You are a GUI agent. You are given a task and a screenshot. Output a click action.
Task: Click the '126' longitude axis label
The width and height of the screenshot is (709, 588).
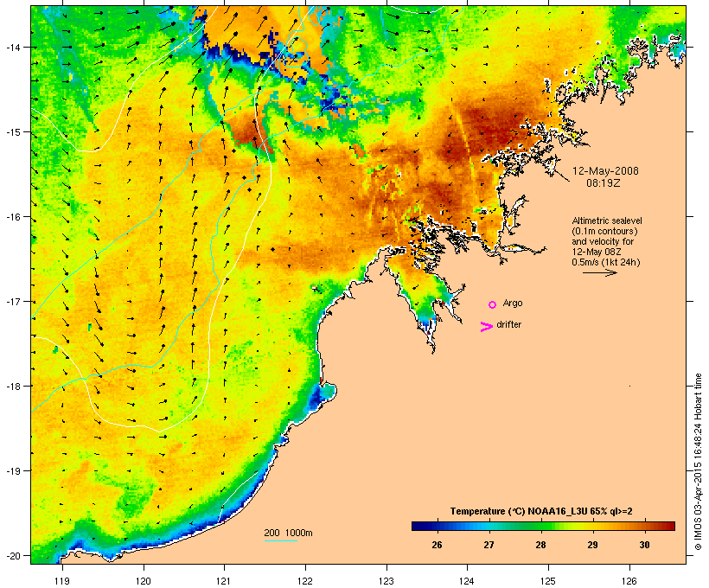click(629, 581)
